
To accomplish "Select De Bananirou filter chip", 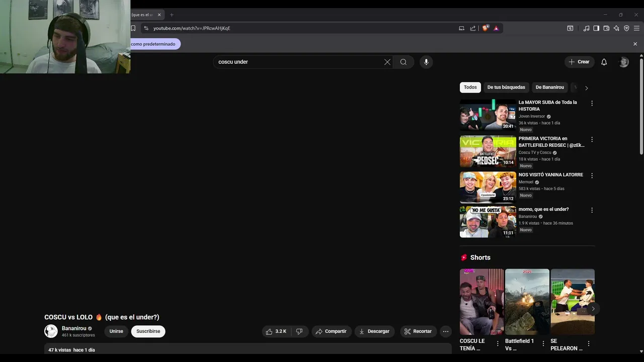I will pyautogui.click(x=550, y=87).
